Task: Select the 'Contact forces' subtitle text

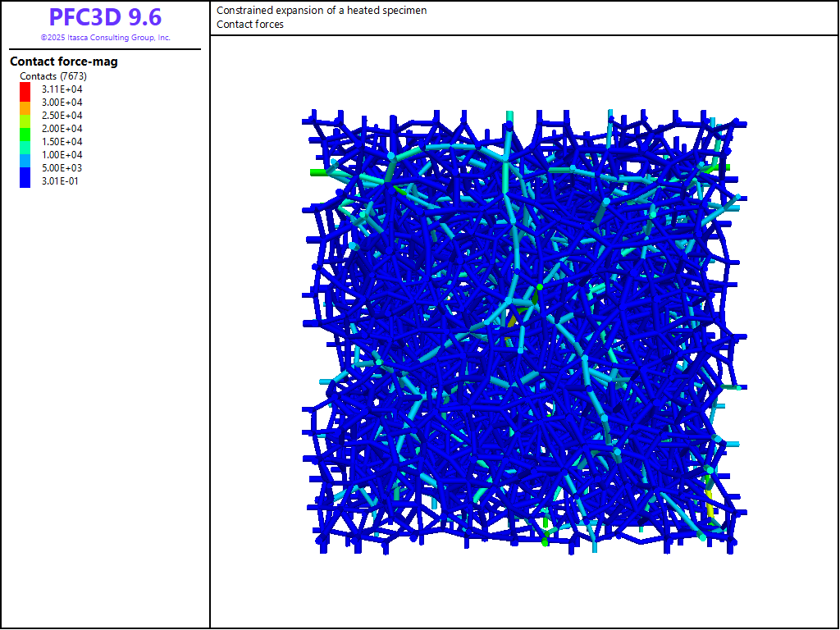Action: [x=250, y=25]
